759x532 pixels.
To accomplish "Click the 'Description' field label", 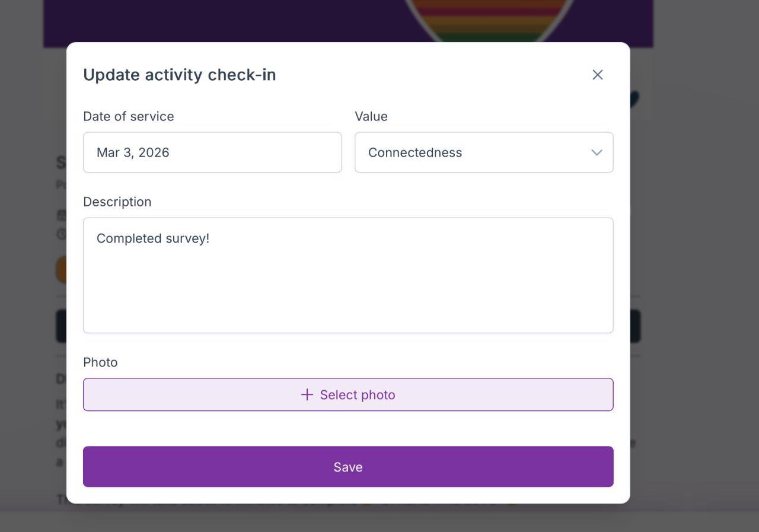I will click(117, 202).
